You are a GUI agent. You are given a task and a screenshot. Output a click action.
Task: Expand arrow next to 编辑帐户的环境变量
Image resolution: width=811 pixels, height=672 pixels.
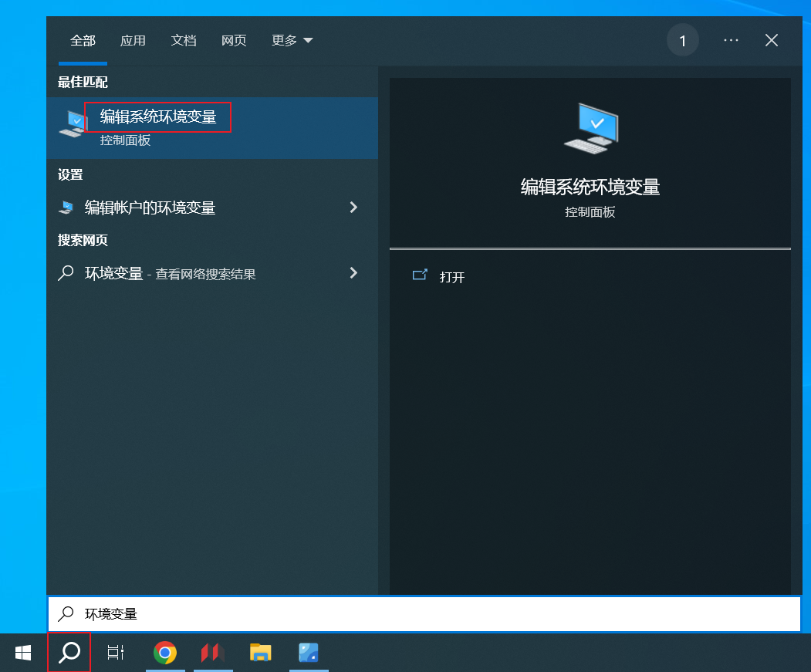353,208
